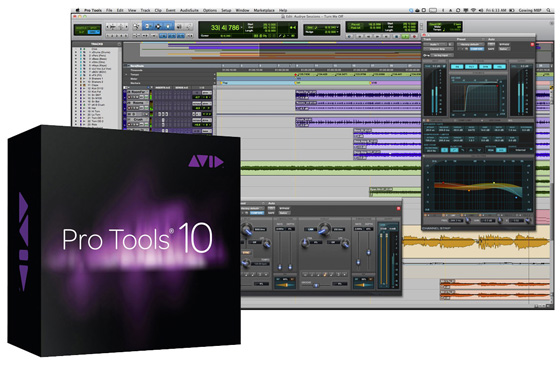
Task: Select the Pencil tool
Action: pyautogui.click(x=189, y=26)
